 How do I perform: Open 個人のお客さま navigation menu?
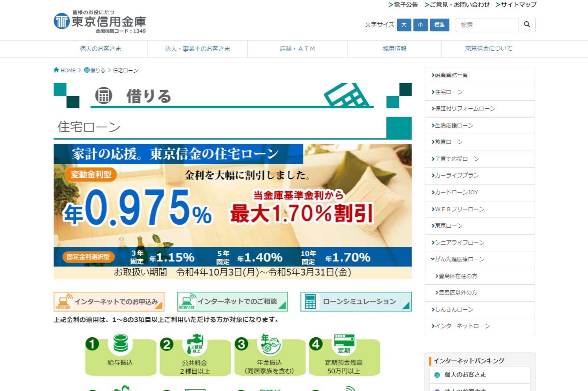[x=100, y=49]
